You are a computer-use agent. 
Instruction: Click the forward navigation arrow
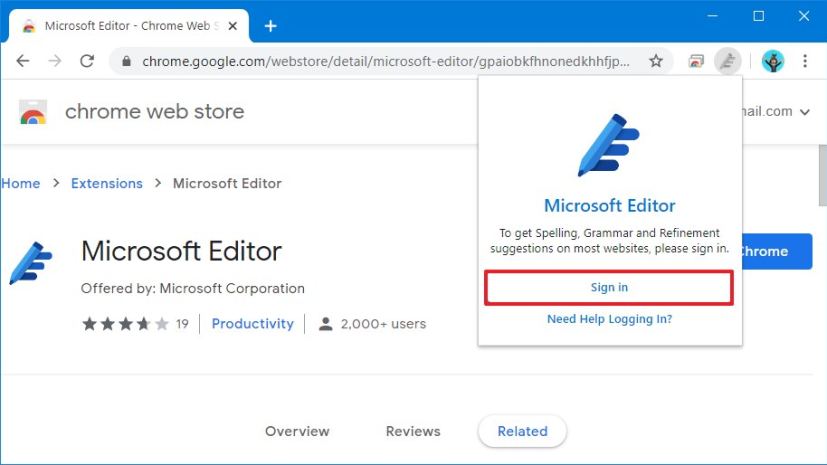pyautogui.click(x=55, y=61)
